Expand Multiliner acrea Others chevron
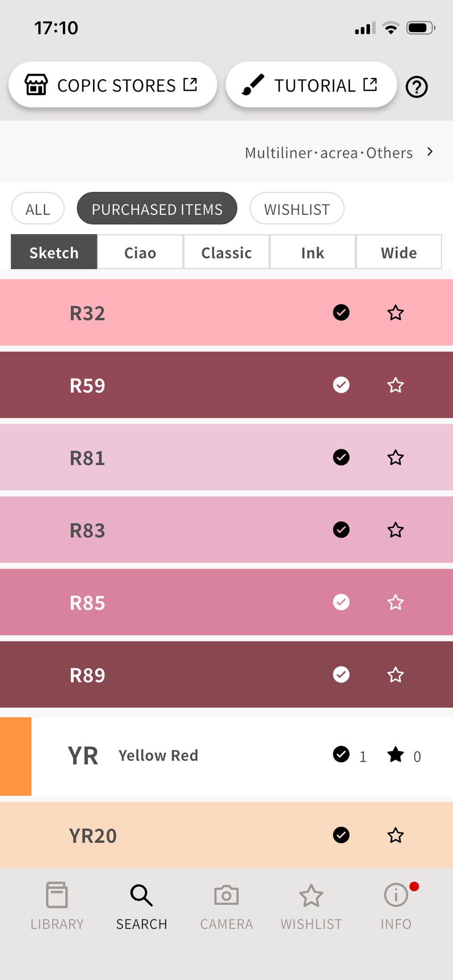The height and width of the screenshot is (980, 453). point(429,152)
